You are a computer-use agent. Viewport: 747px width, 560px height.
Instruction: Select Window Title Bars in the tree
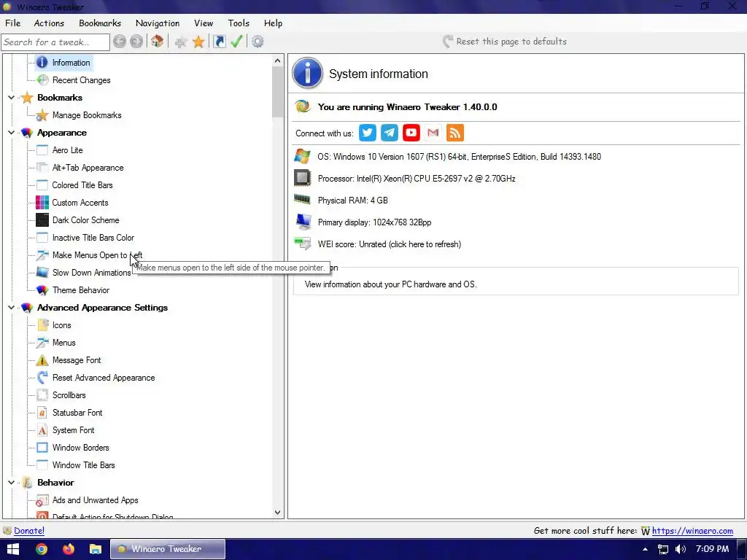pos(83,465)
